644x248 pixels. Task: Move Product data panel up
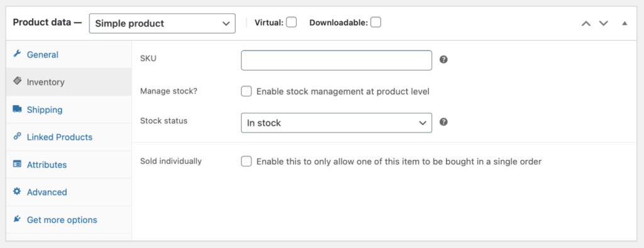pos(586,23)
